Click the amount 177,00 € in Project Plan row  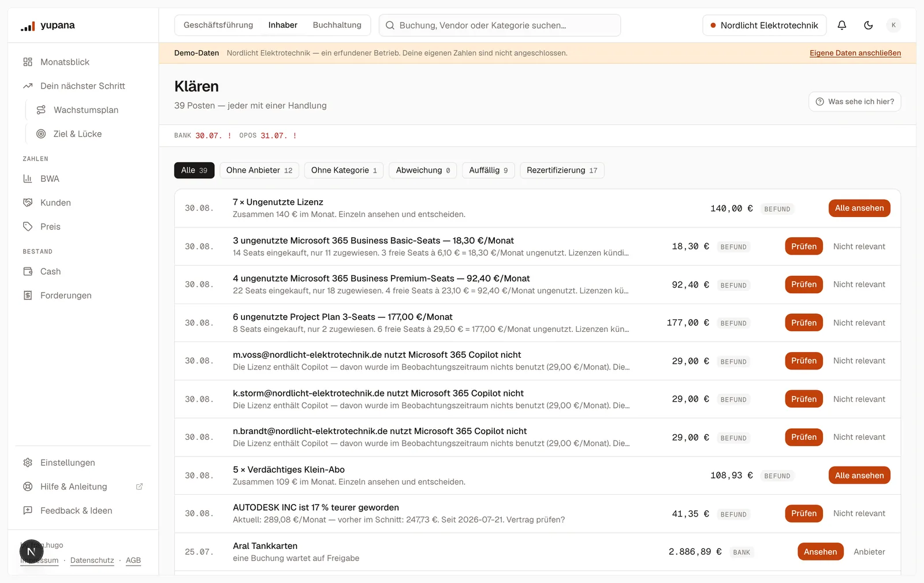pos(688,323)
